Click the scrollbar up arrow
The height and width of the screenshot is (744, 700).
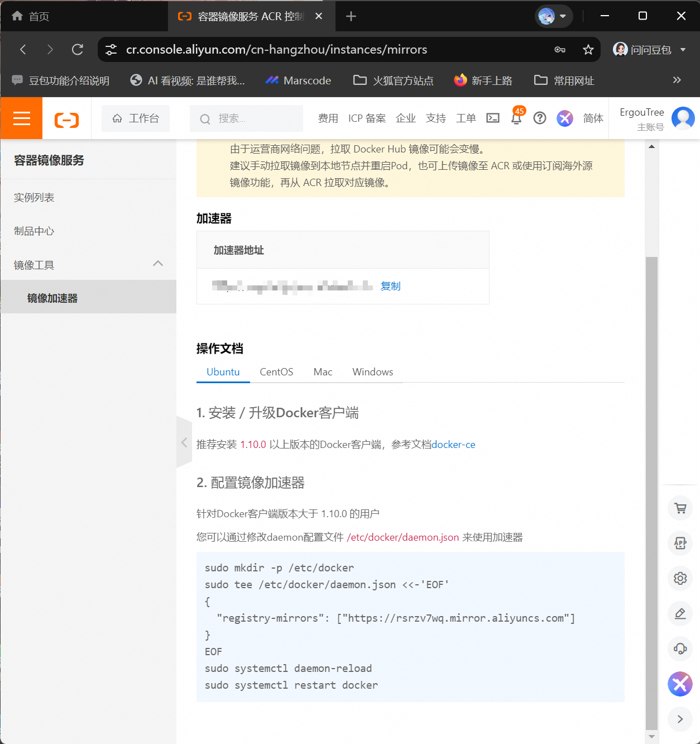tap(651, 146)
